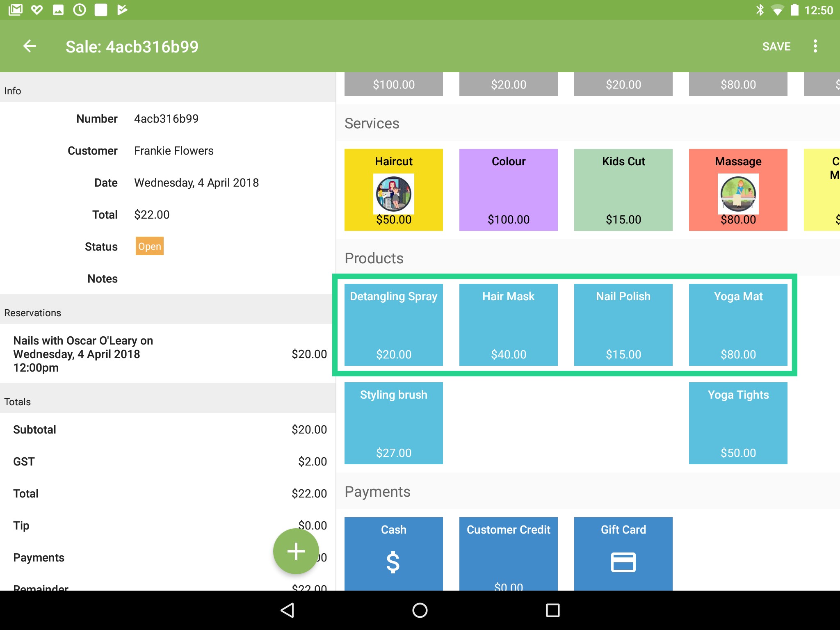The width and height of the screenshot is (840, 630).
Task: Tap the partially visible yellow service tile
Action: click(x=822, y=190)
